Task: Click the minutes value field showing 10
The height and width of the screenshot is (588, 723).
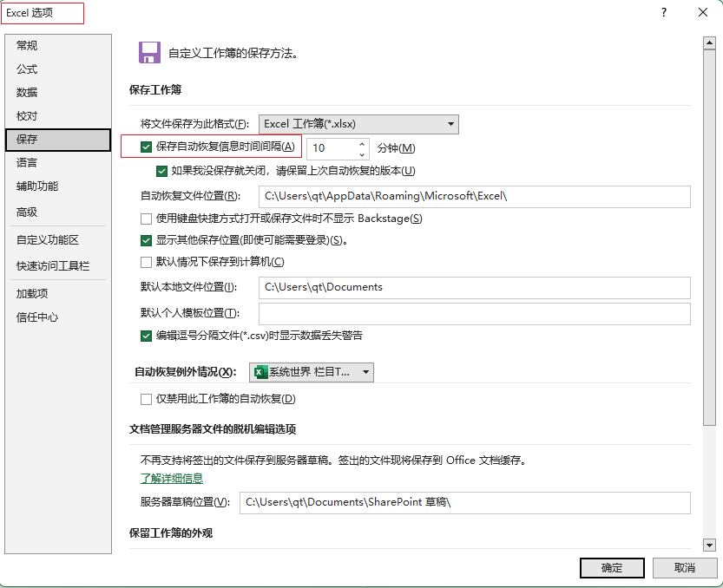Action: click(332, 148)
